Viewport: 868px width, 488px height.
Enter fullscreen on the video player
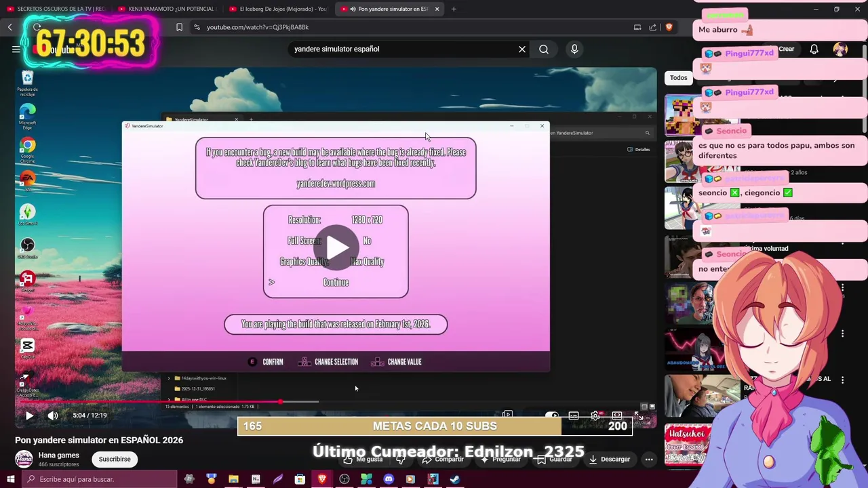point(639,415)
